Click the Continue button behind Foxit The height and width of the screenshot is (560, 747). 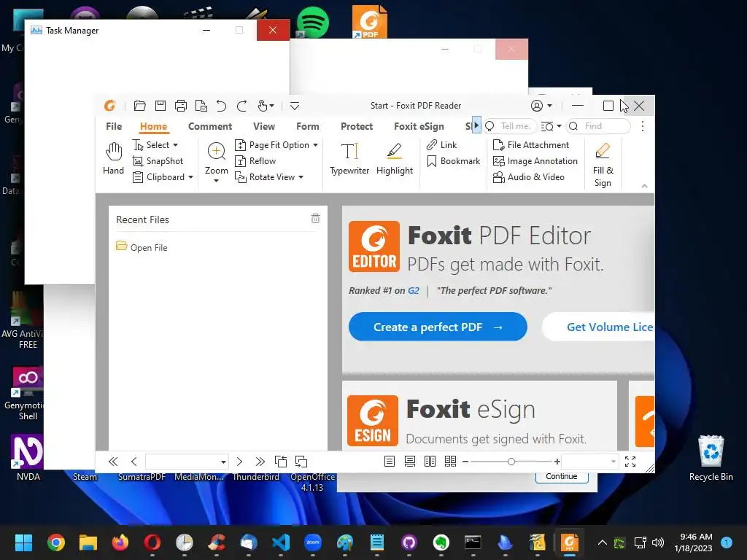point(562,477)
